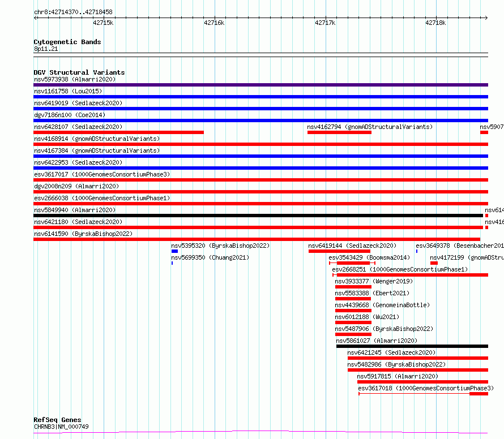Open esv2666038 (1000GenomesConsortiumPhase1) label
The width and height of the screenshot is (504, 439).
102,198
